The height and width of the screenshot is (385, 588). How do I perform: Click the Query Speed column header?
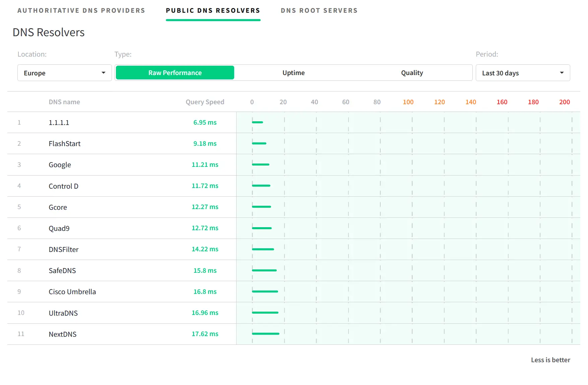click(x=205, y=102)
